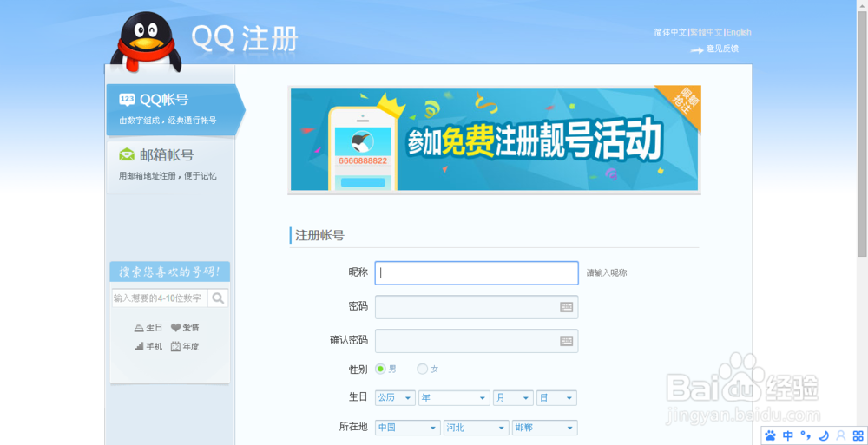The image size is (868, 445).
Task: Open the password field's soft keyboard icon
Action: pyautogui.click(x=566, y=307)
